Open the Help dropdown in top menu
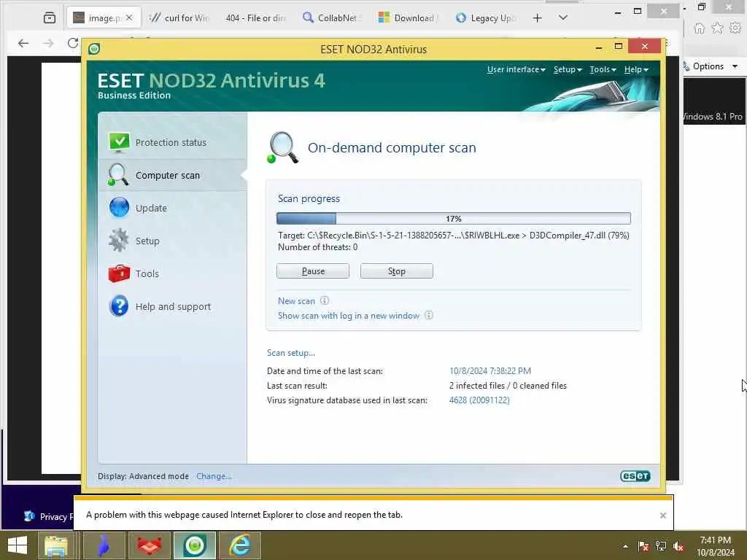Screen dimensions: 747x560 pos(636,69)
